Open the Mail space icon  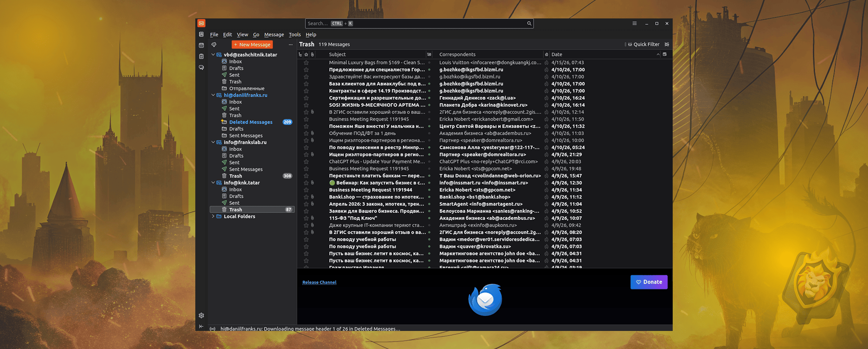pos(201,23)
